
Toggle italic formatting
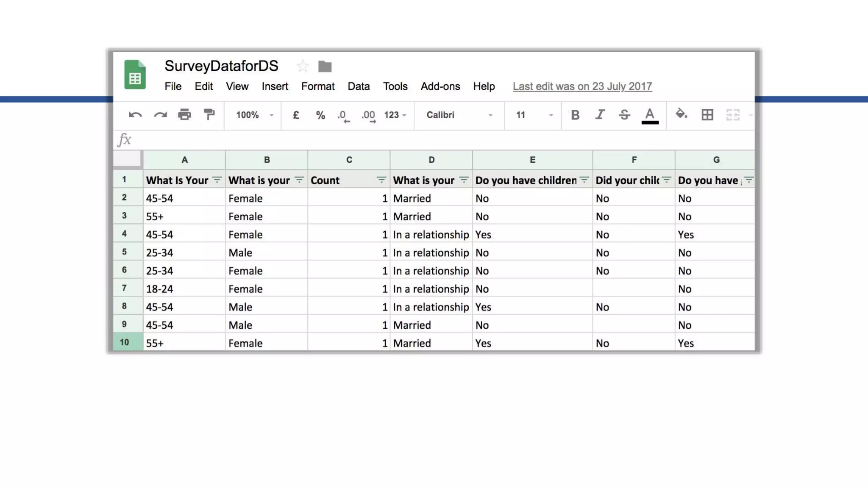click(x=600, y=115)
